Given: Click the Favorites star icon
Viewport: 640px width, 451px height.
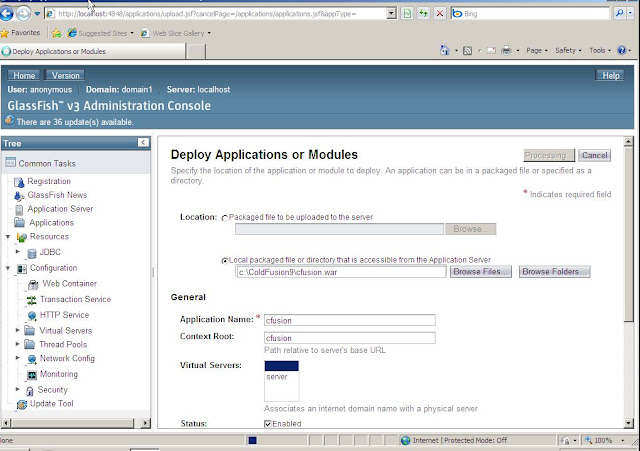Looking at the screenshot, I should click(x=4, y=33).
